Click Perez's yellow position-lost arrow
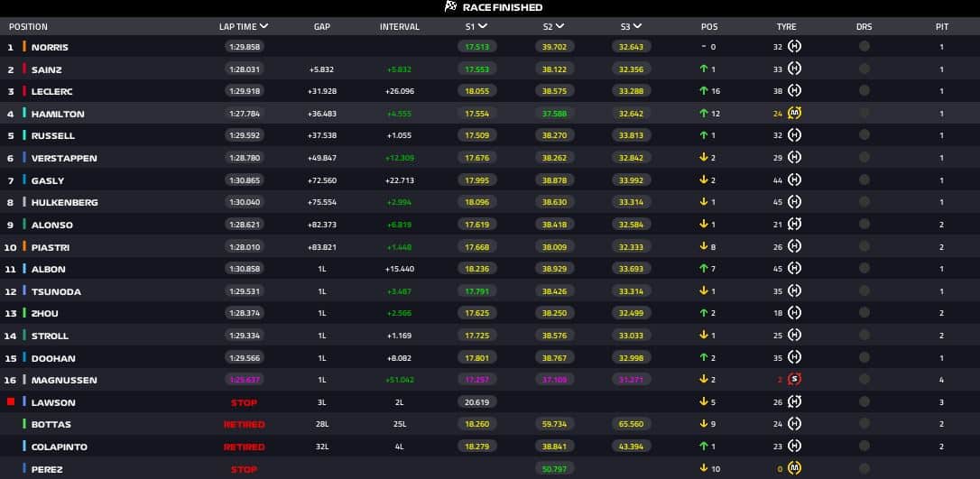The height and width of the screenshot is (479, 980). coord(704,468)
